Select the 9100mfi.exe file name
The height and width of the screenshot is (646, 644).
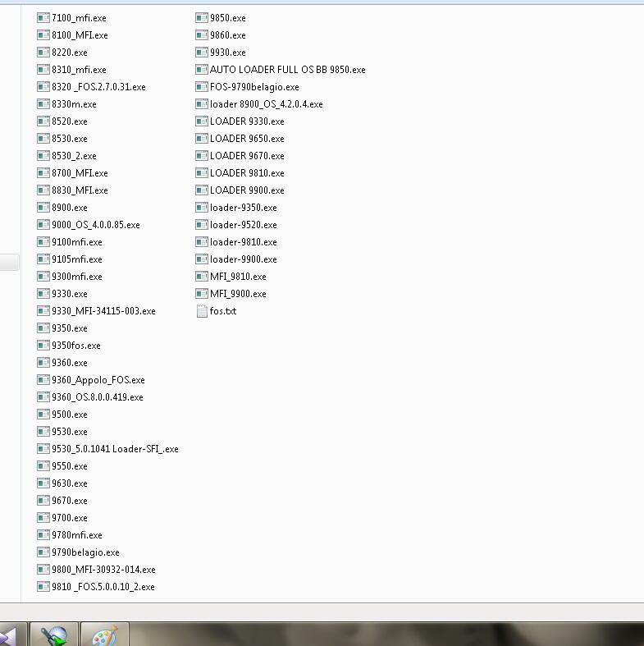tap(77, 242)
